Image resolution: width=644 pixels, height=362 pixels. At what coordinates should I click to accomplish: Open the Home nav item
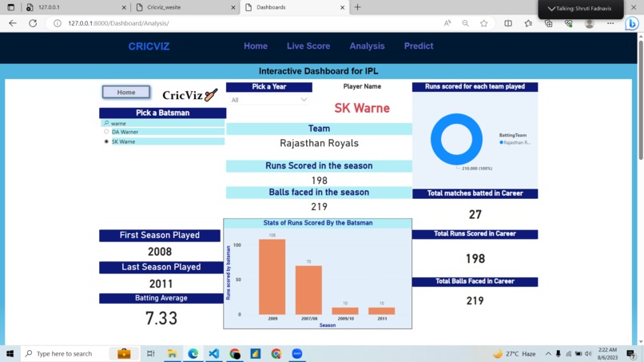click(x=256, y=46)
